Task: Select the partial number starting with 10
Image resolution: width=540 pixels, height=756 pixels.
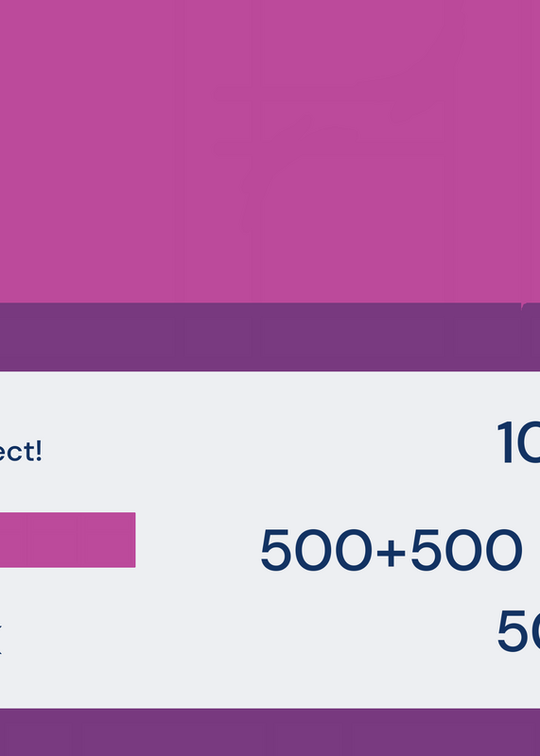Action: click(x=518, y=442)
